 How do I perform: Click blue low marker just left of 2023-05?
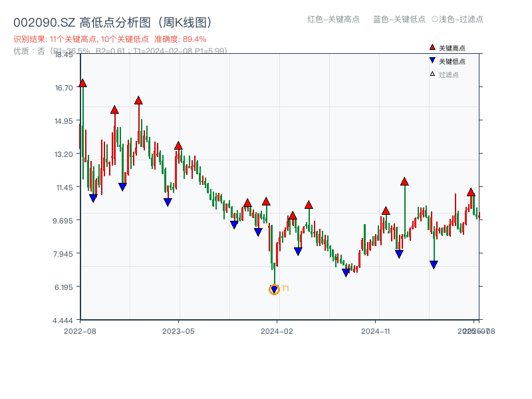(168, 202)
